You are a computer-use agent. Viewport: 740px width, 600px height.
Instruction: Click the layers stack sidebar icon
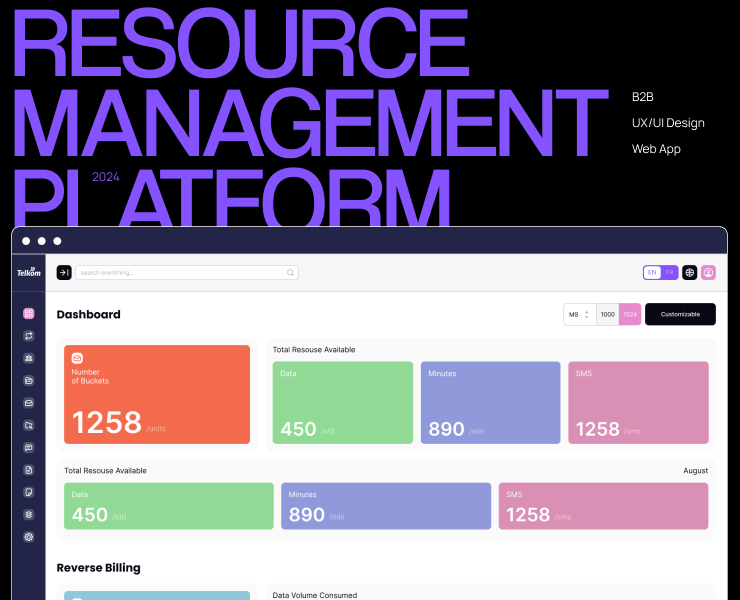(29, 515)
